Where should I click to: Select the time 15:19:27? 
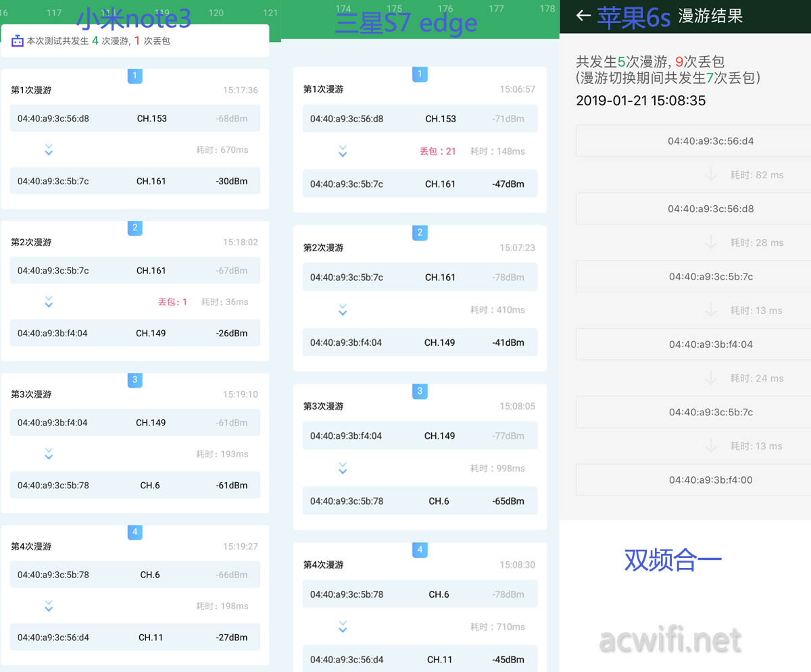coord(241,546)
